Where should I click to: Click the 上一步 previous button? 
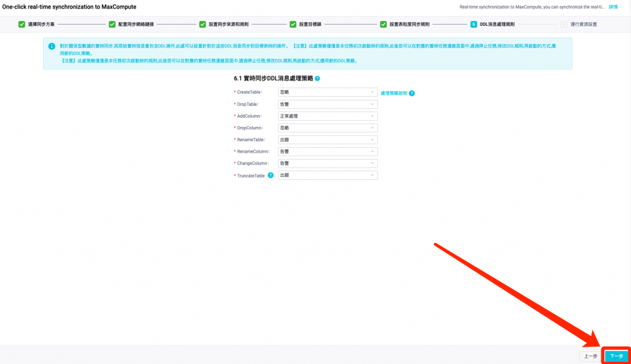pos(590,356)
